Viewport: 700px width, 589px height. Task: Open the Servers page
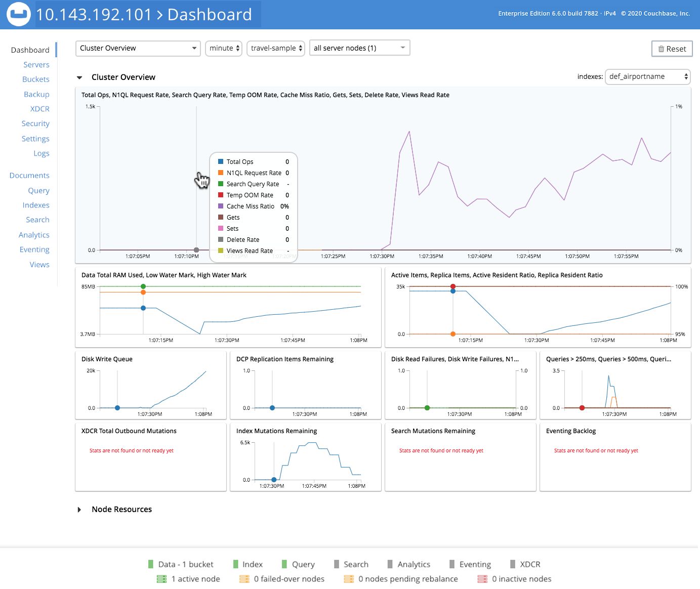36,65
